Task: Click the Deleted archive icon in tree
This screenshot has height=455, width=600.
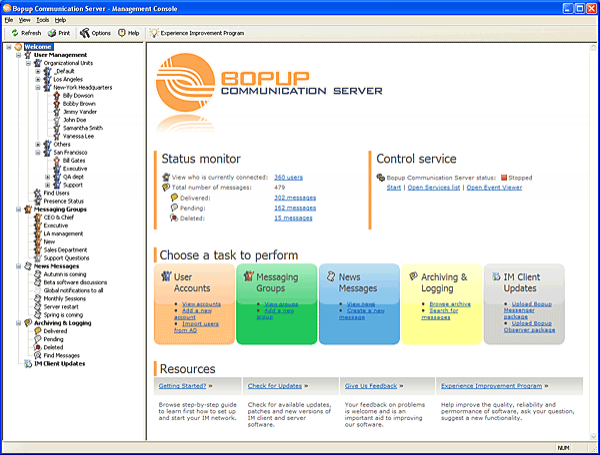Action: 38,347
